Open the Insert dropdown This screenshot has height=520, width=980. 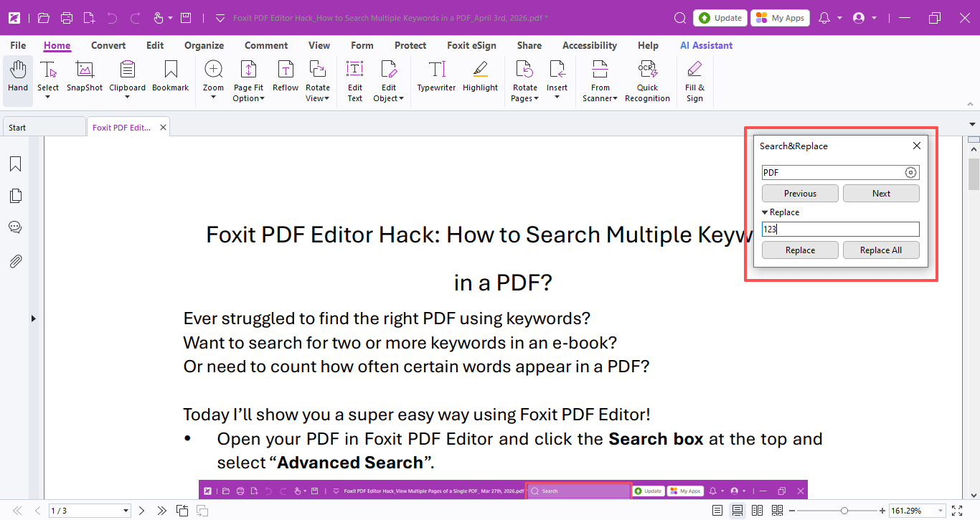pyautogui.click(x=557, y=98)
